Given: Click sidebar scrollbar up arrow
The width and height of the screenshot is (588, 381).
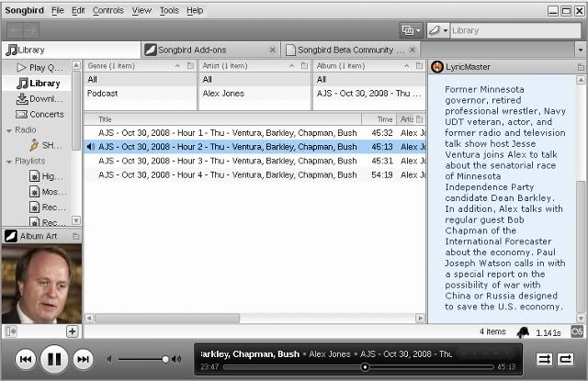Looking at the screenshot, I should click(x=76, y=65).
